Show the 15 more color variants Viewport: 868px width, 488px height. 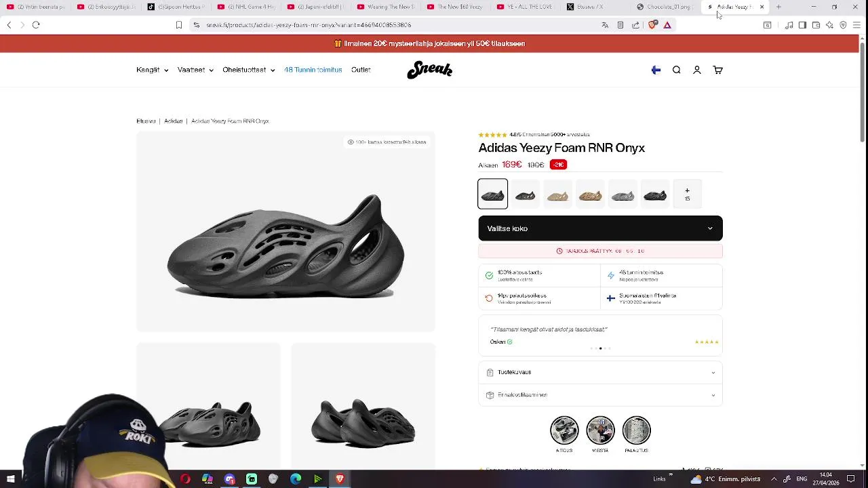click(x=687, y=195)
